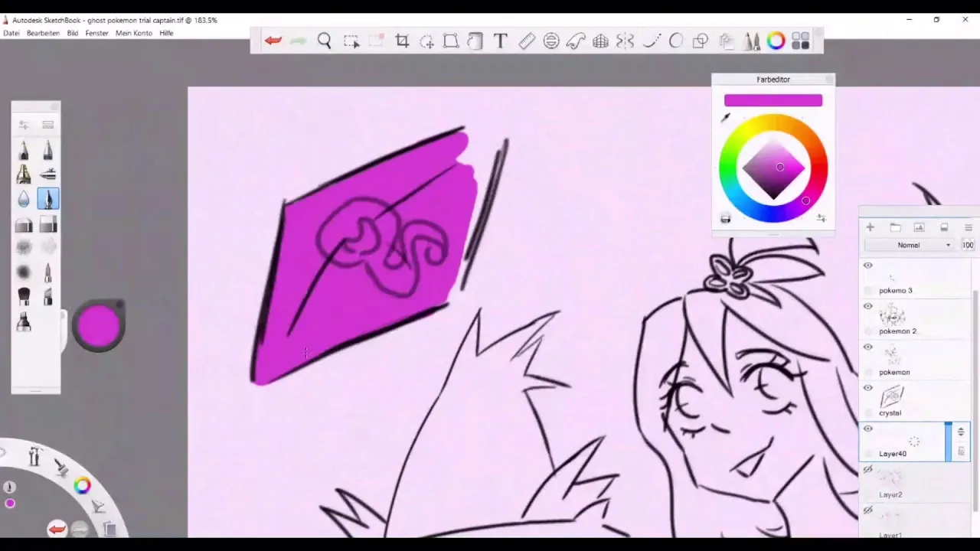Toggle the Symmetry tool
Viewport: 980px width, 551px height.
[x=625, y=41]
